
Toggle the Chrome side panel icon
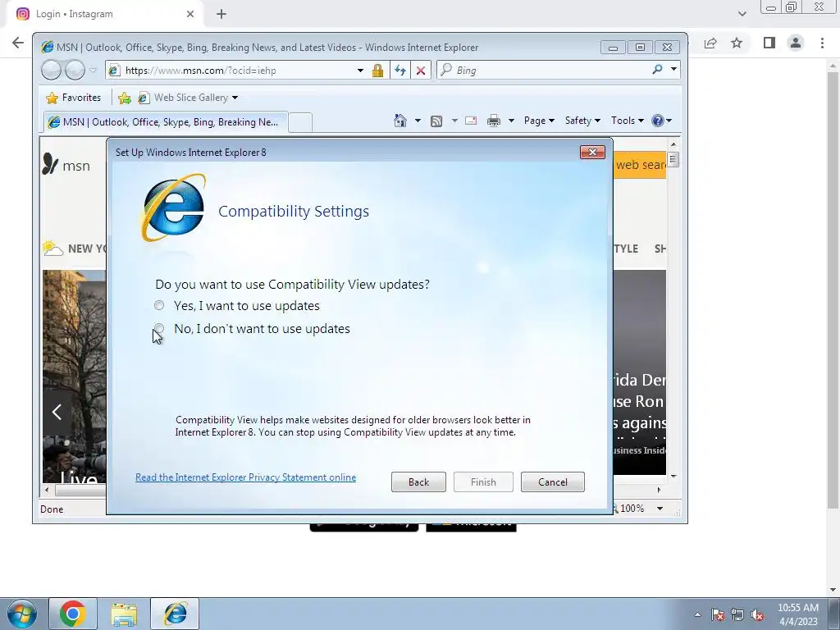(x=769, y=43)
